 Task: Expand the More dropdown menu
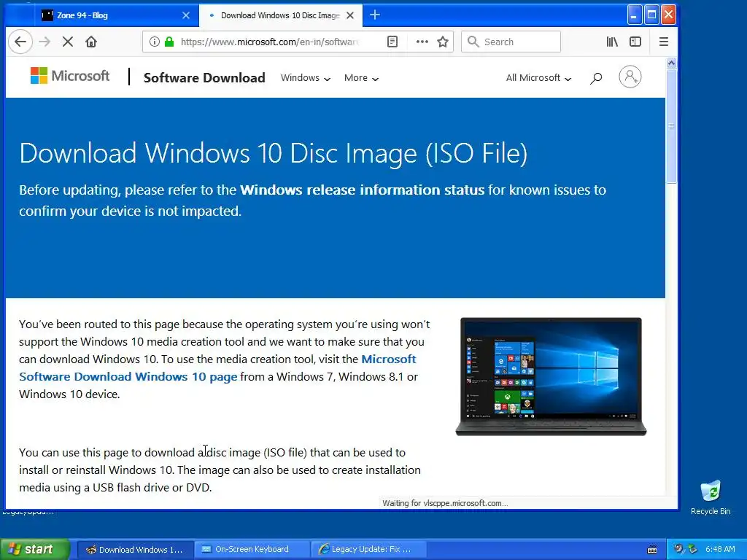[362, 77]
